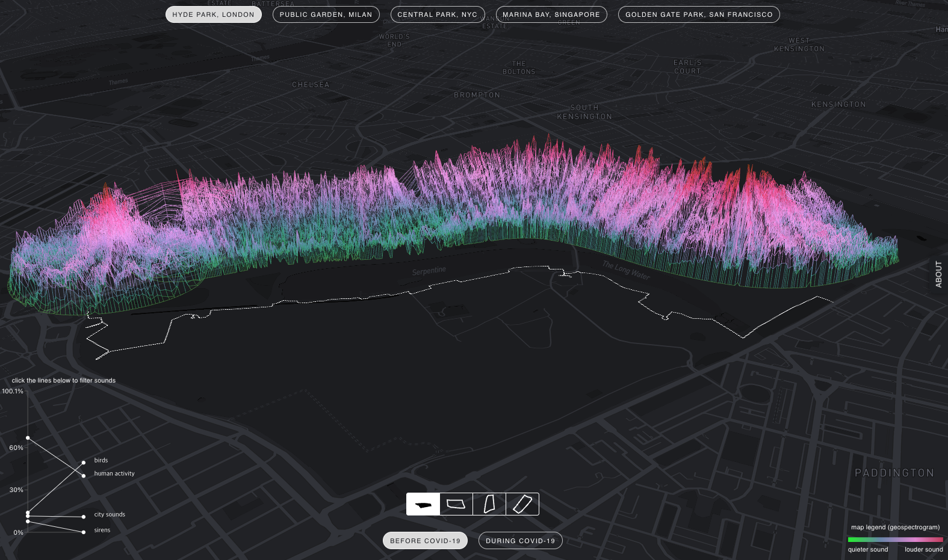Click the 'map legend (geospectrogram)' title
948x560 pixels.
[x=895, y=527]
